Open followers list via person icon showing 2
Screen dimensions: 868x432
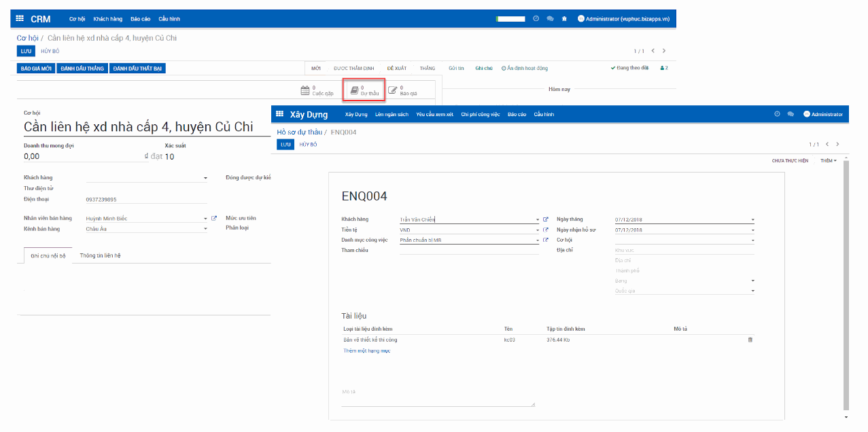click(x=663, y=67)
